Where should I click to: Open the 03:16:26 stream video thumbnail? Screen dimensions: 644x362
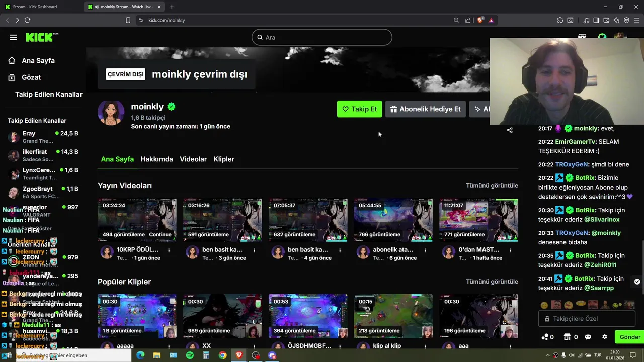coord(222,220)
